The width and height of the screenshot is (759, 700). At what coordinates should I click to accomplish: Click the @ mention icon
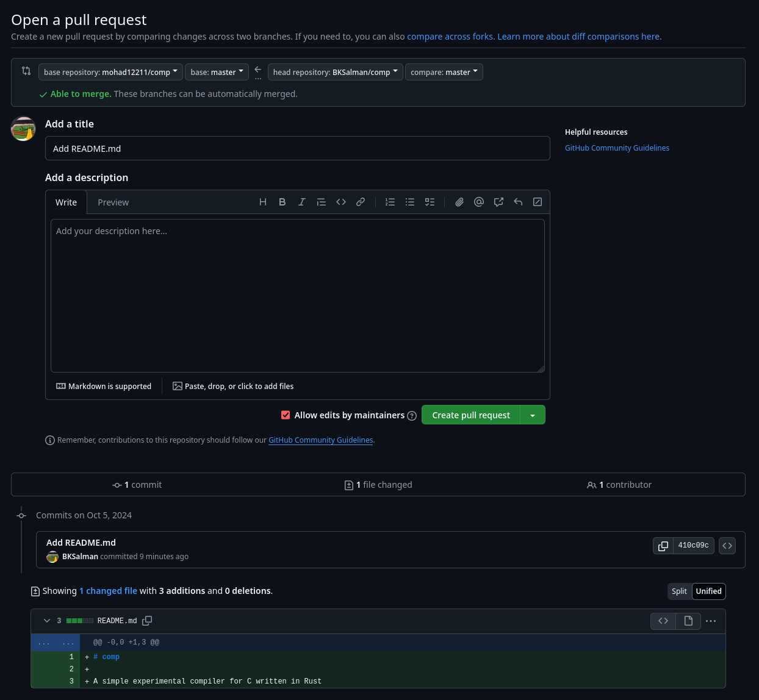click(x=479, y=202)
